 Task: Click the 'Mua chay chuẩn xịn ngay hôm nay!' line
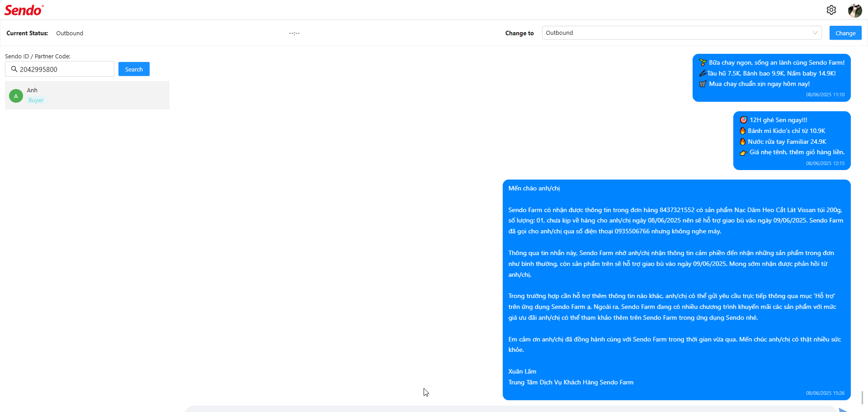pos(755,84)
